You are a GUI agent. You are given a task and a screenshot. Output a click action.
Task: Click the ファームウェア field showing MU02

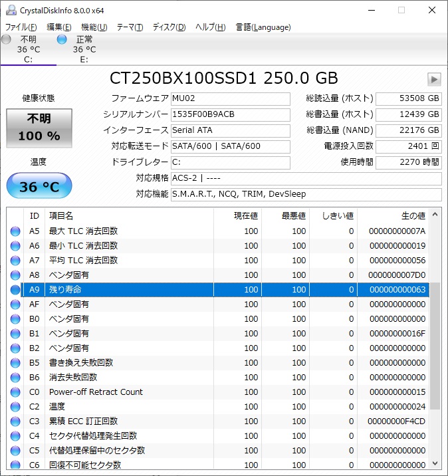[x=231, y=99]
